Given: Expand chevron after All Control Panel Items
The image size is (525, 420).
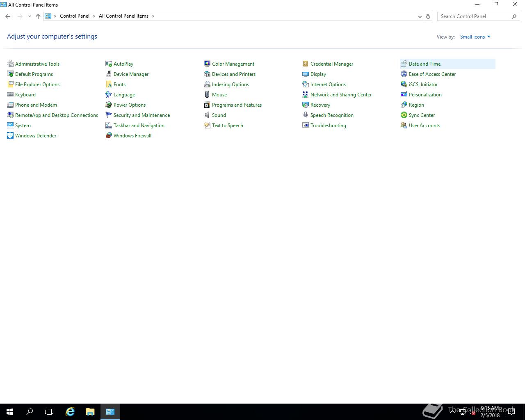Looking at the screenshot, I should [x=153, y=16].
